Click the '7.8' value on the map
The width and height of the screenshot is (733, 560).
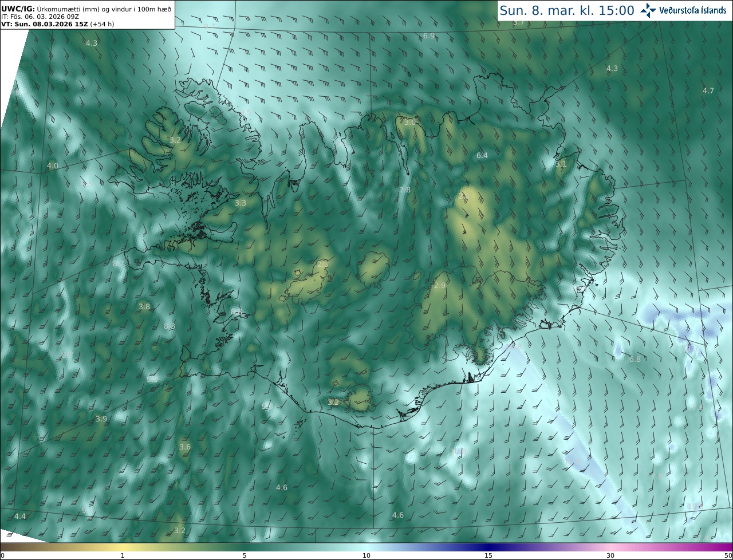coord(405,190)
